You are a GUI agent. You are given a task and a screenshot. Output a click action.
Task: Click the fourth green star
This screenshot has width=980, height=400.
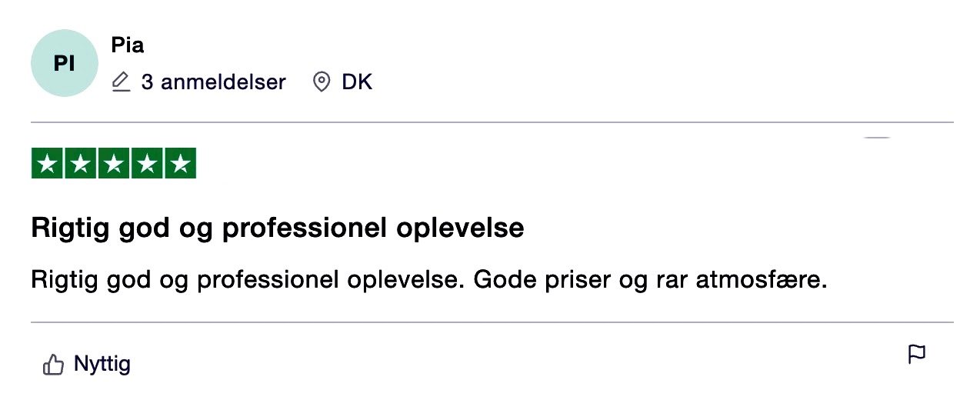pos(147,163)
